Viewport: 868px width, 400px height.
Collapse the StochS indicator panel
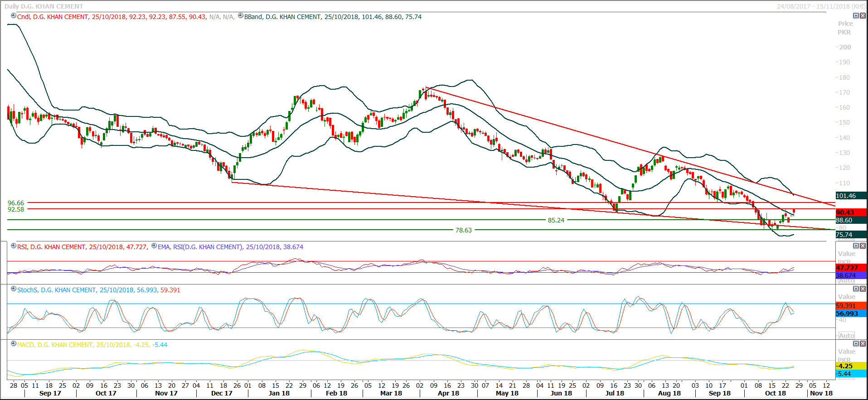856,289
